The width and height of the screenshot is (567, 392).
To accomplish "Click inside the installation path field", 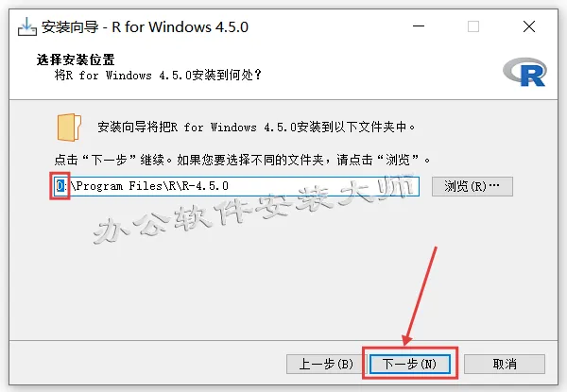I will click(x=236, y=186).
